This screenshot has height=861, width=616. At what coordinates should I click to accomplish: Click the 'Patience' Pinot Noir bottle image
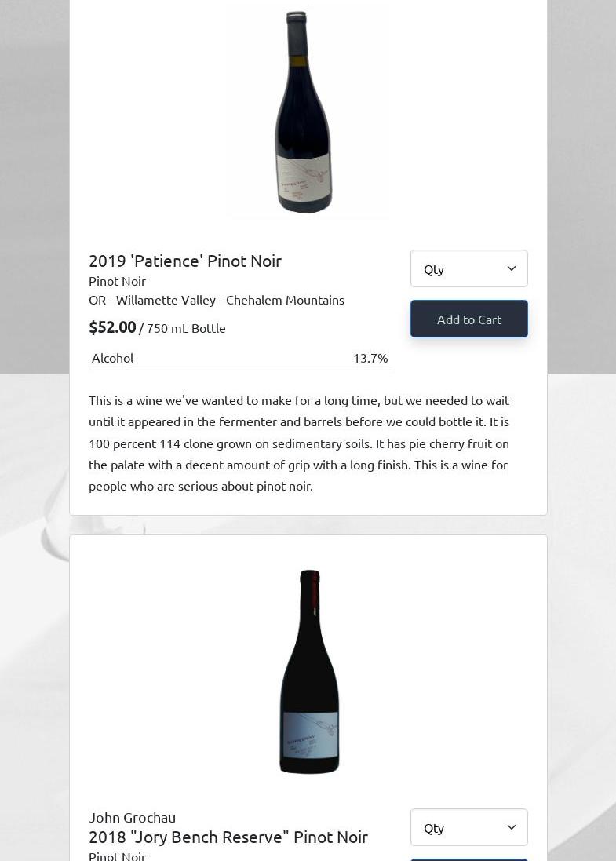(305, 110)
